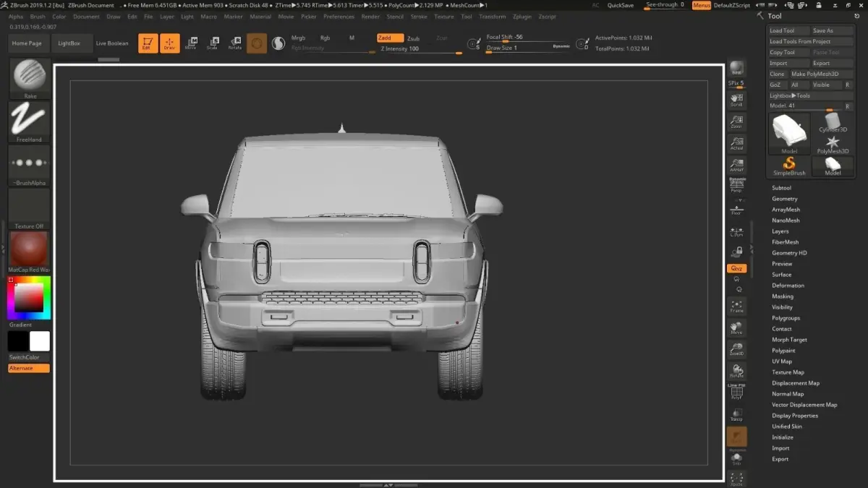This screenshot has height=488, width=868.
Task: Click the Z Intensity slider
Action: coord(419,49)
